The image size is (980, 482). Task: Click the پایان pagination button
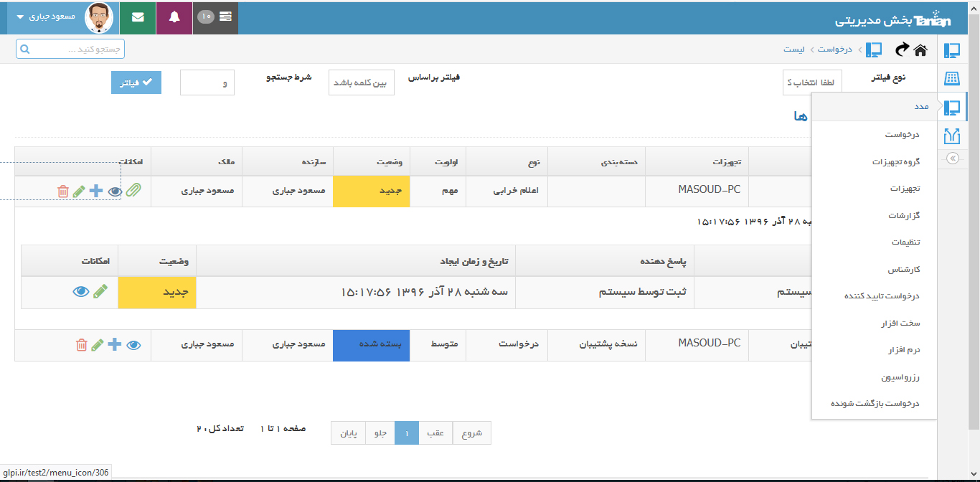point(348,433)
